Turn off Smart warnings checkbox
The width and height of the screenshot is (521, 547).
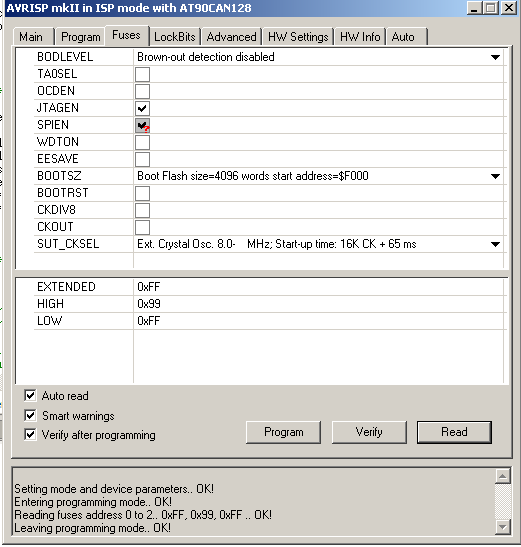(30, 415)
